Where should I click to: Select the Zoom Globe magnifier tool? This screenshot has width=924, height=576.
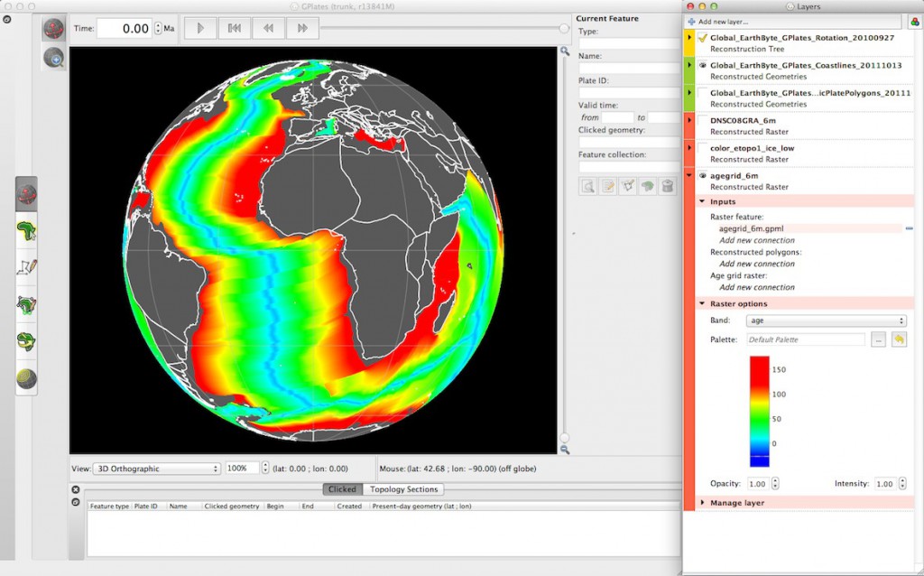click(x=54, y=58)
